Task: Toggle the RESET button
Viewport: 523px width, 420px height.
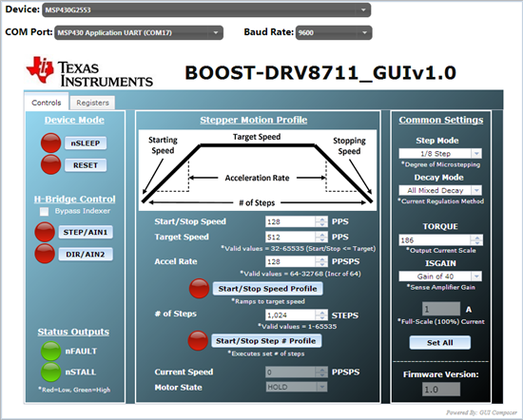Action: [x=86, y=165]
